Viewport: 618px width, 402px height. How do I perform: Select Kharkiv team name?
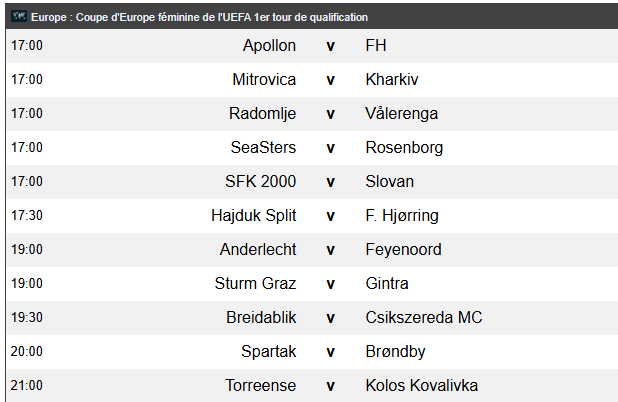392,80
